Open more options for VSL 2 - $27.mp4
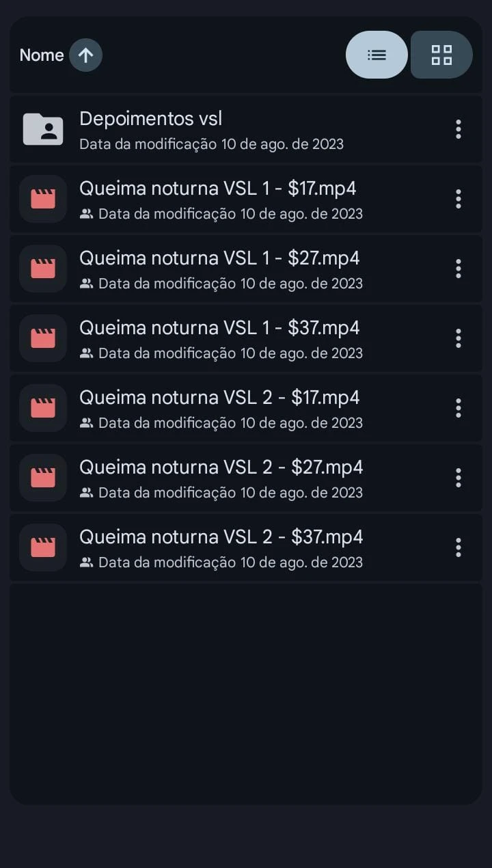Viewport: 492px width, 868px height. (x=458, y=478)
